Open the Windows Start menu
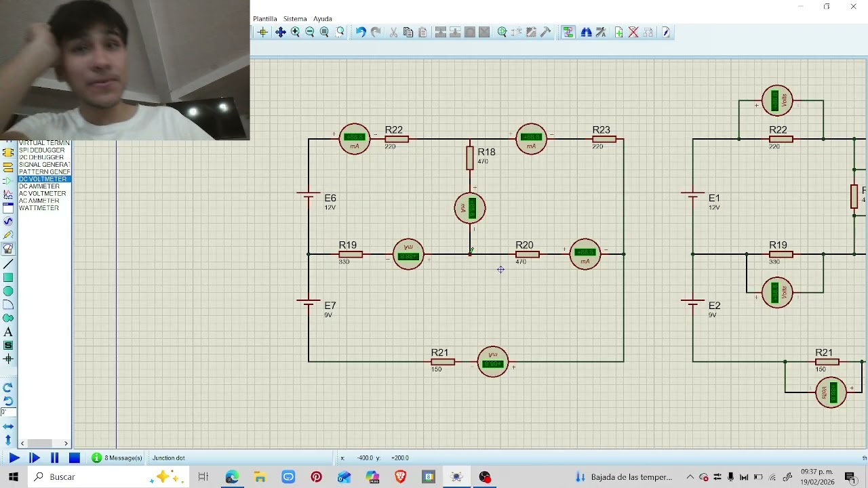Viewport: 868px width, 488px height. point(13,477)
